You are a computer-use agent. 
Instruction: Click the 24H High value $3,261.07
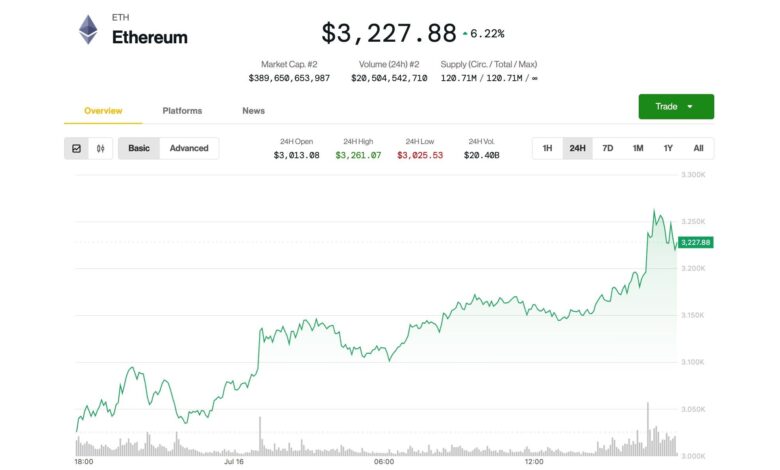(x=358, y=155)
